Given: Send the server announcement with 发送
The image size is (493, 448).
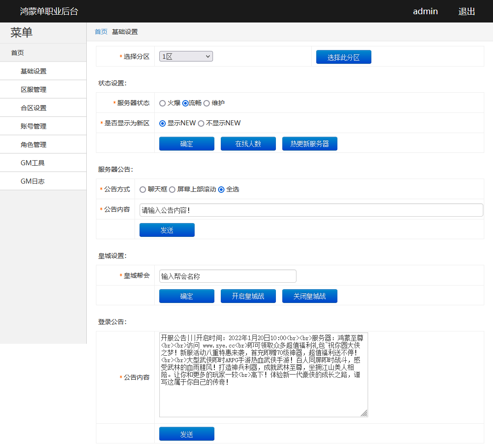Looking at the screenshot, I should pos(167,230).
